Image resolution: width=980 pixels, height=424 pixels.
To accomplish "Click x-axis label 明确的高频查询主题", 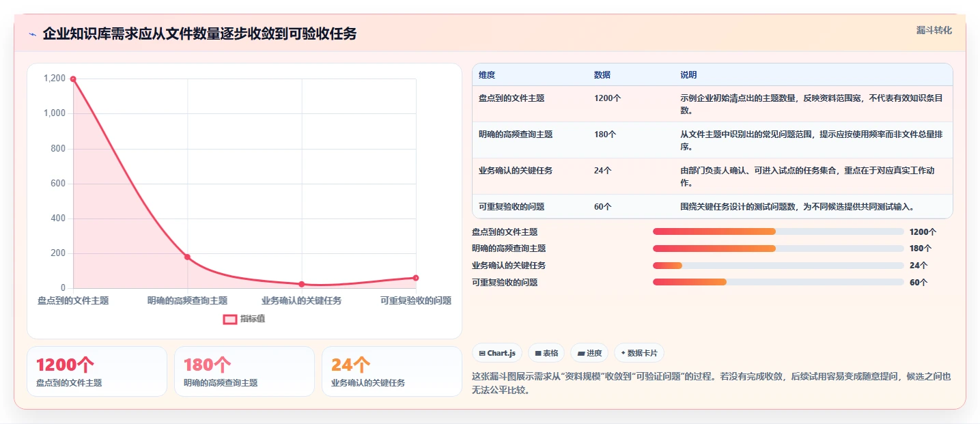I will 187,300.
